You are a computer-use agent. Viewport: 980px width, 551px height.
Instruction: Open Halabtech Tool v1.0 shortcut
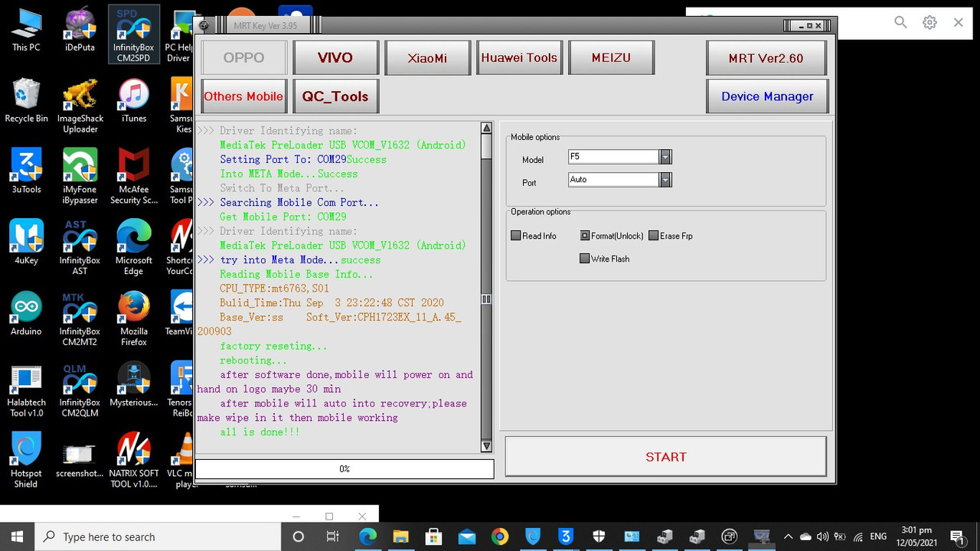(26, 390)
